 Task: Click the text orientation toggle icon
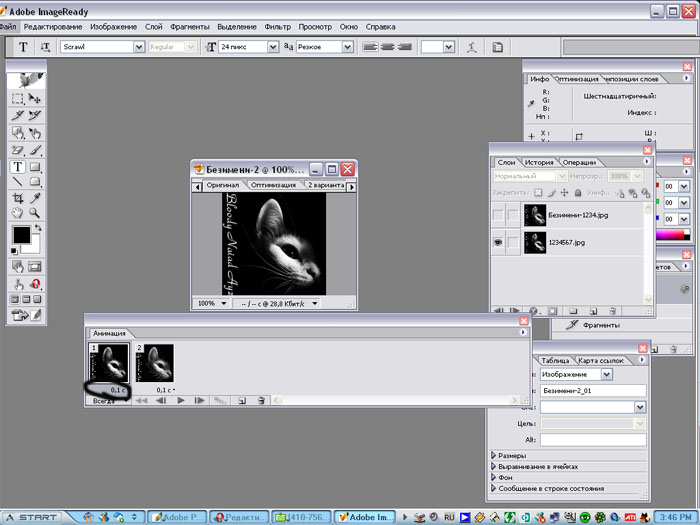pyautogui.click(x=45, y=46)
